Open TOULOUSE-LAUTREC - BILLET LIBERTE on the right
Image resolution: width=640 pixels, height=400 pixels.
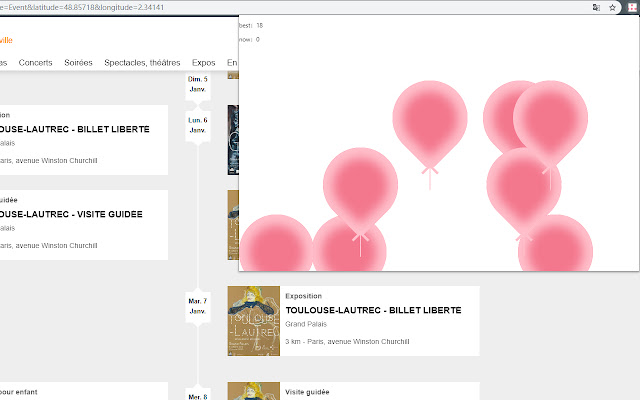(373, 310)
